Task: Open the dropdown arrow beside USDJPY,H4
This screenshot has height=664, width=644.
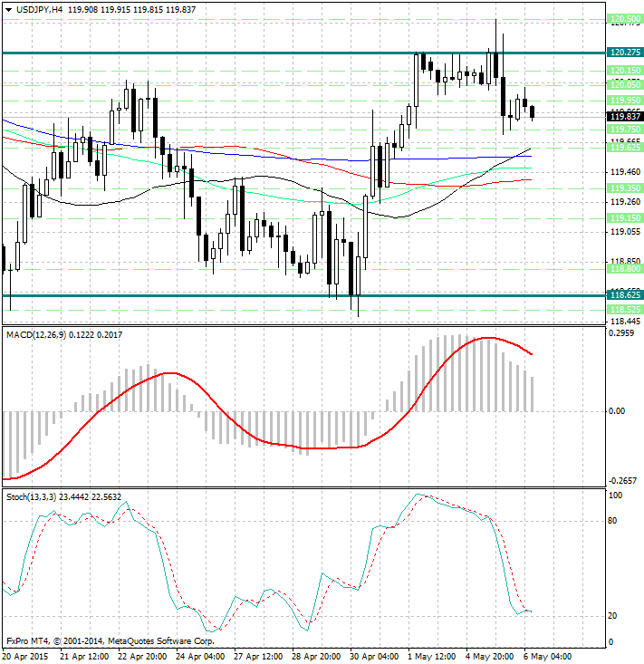Action: [x=6, y=8]
